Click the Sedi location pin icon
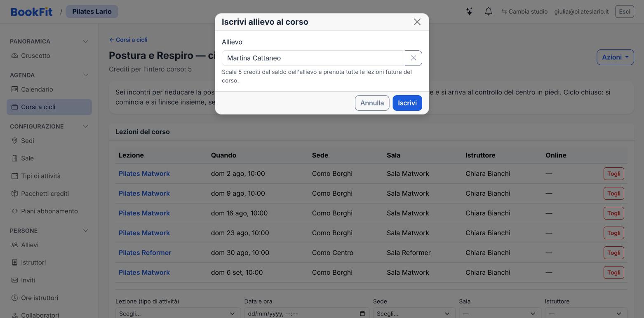Screen dimensions: 644x318 click(x=14, y=141)
